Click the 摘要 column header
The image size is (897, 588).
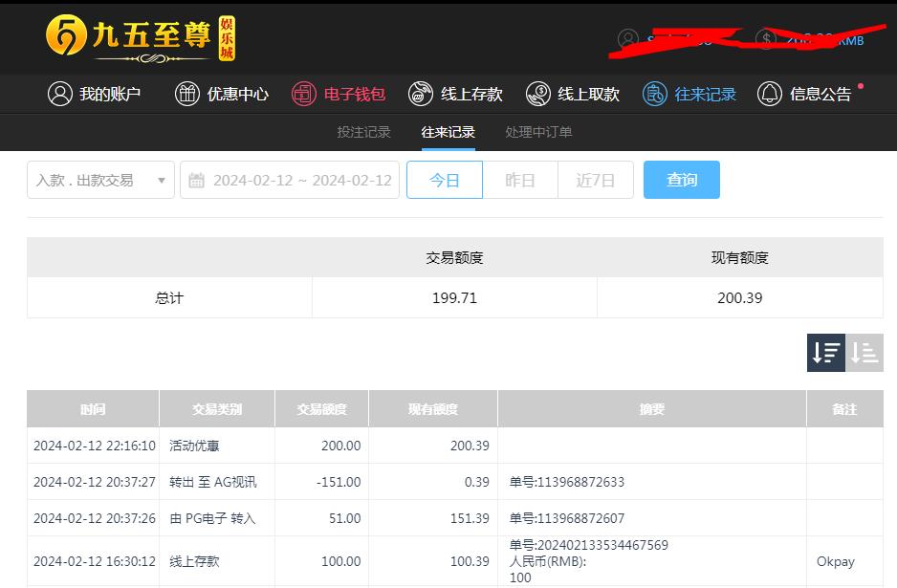pyautogui.click(x=651, y=409)
